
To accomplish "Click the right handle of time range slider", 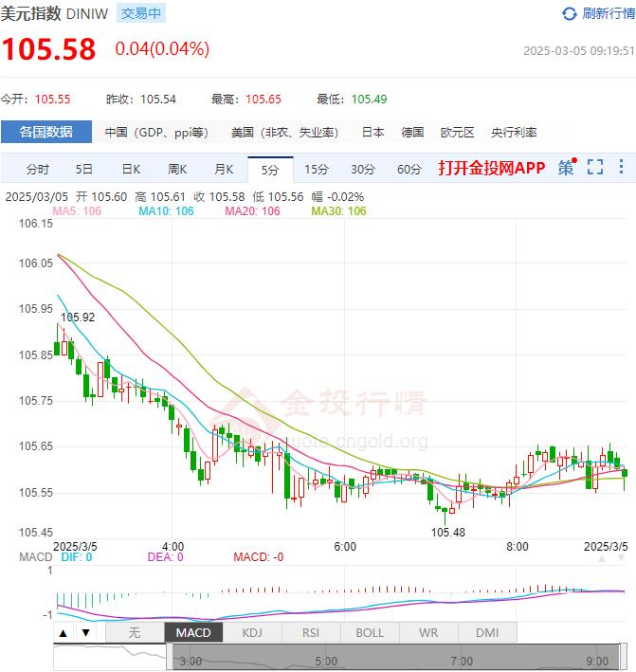I will pyautogui.click(x=623, y=657).
